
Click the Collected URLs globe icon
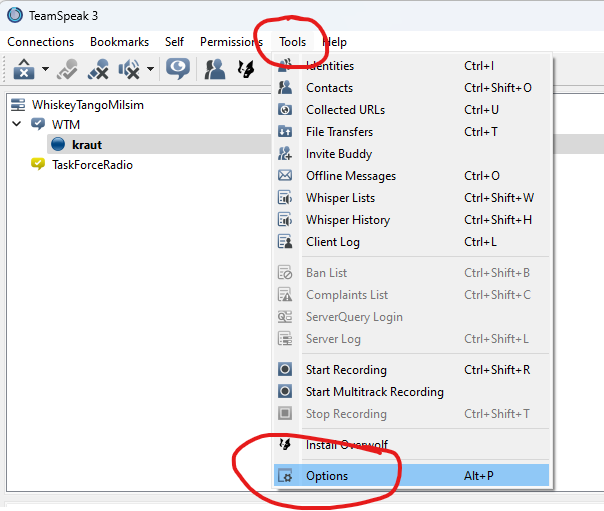pos(285,110)
